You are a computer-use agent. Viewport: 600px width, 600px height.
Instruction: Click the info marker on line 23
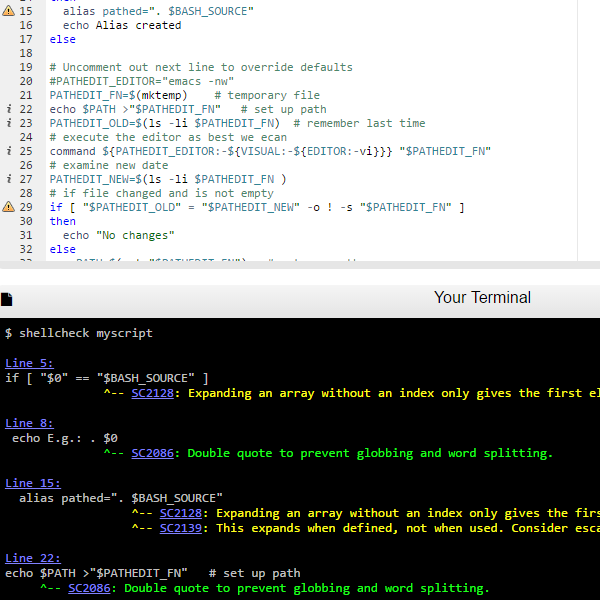pos(9,123)
